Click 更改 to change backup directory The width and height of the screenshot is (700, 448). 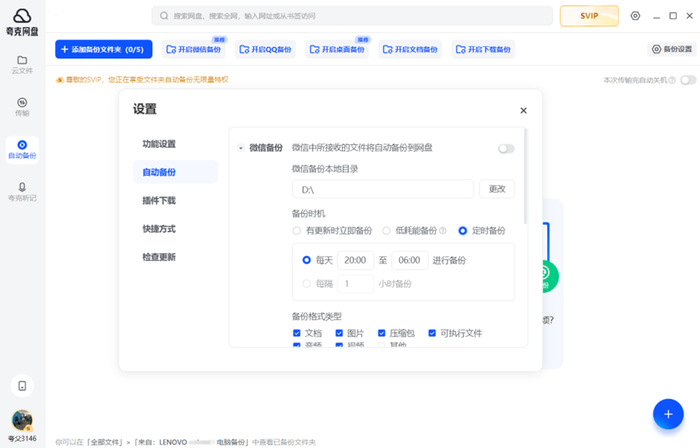pos(496,189)
